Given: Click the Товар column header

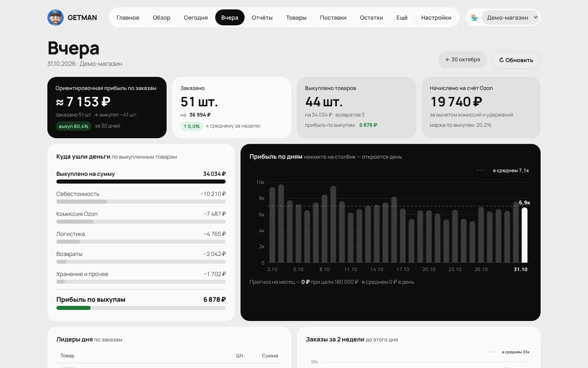Looking at the screenshot, I should click(67, 356).
